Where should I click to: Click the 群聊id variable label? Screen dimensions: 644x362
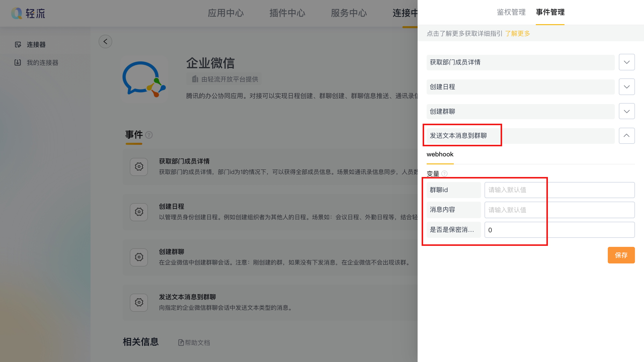454,190
